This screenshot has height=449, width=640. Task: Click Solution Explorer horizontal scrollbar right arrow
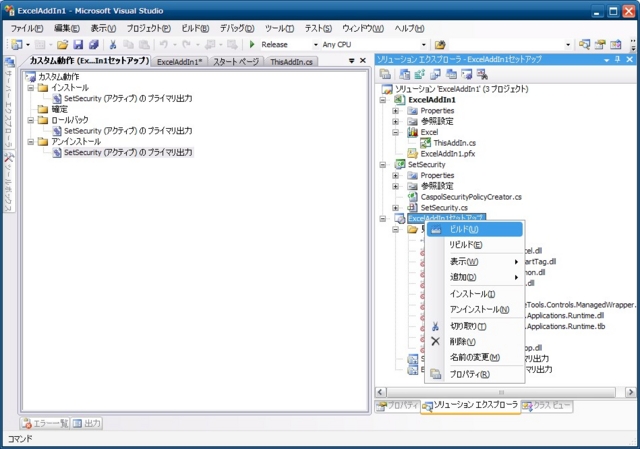point(630,392)
